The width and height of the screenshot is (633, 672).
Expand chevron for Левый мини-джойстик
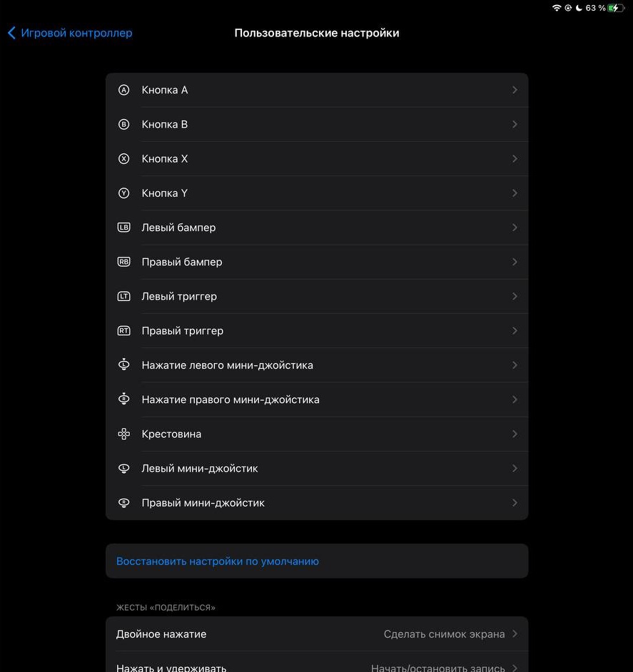[x=515, y=469]
